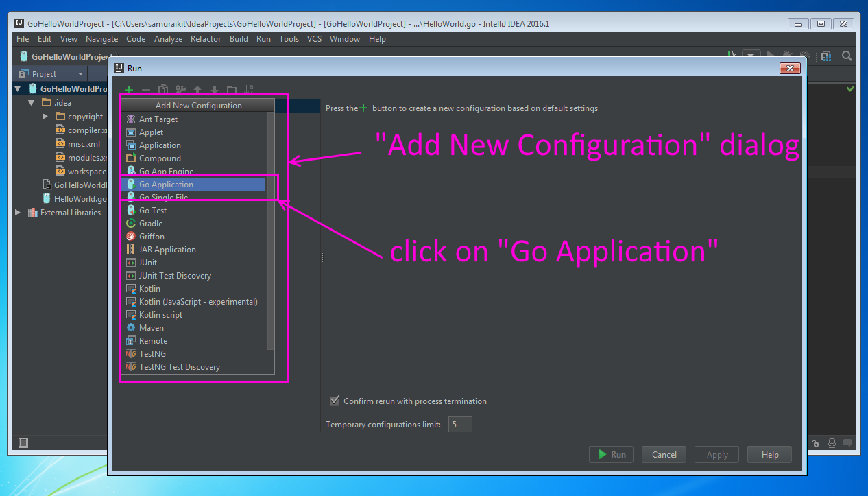868x496 pixels.
Task: Click the wrench Edit Defaults icon
Action: (x=180, y=90)
